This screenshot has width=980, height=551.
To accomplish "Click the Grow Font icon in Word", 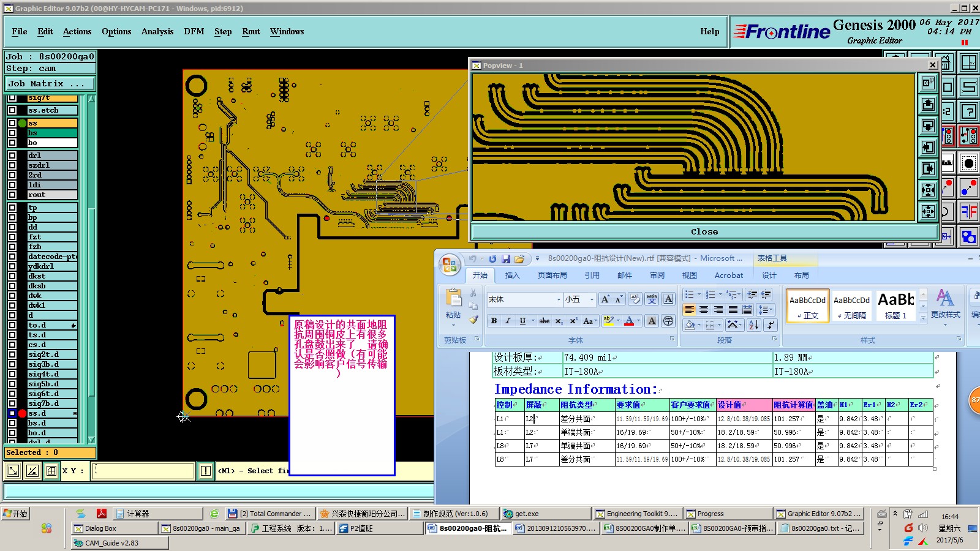I will pos(605,299).
